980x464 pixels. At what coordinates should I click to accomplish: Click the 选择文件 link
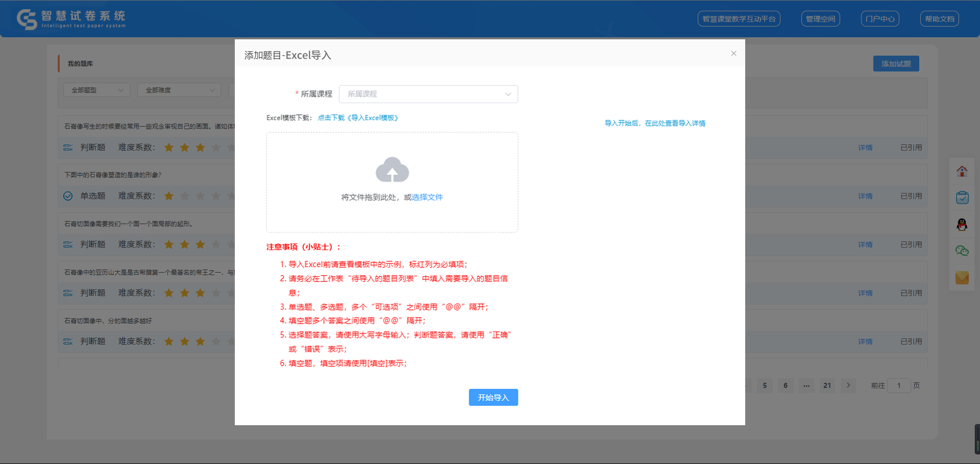pos(427,198)
